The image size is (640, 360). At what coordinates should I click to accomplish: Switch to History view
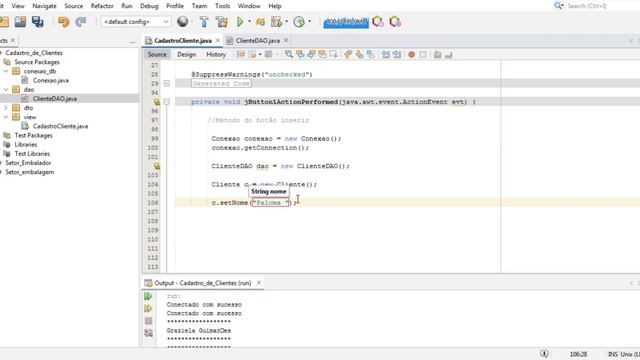click(216, 54)
